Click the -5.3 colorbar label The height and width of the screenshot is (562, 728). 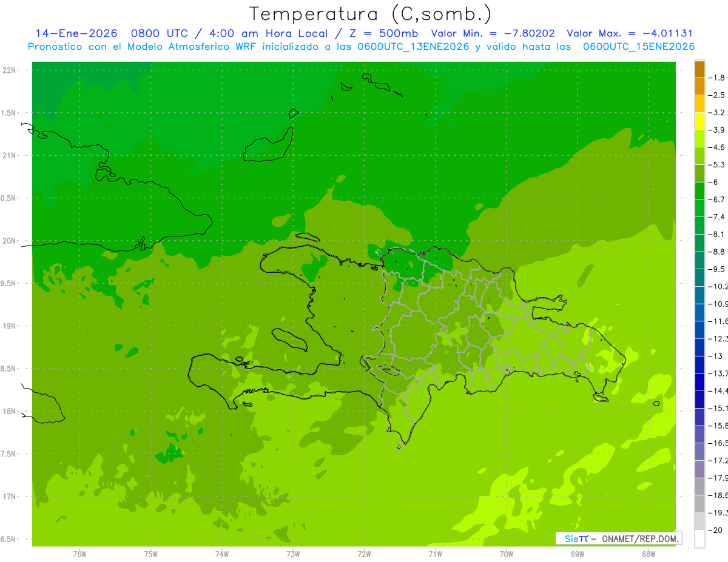pos(716,165)
